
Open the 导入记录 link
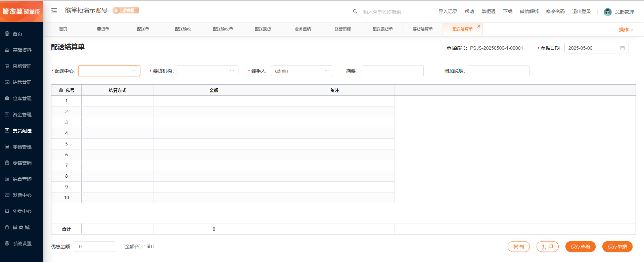(448, 11)
